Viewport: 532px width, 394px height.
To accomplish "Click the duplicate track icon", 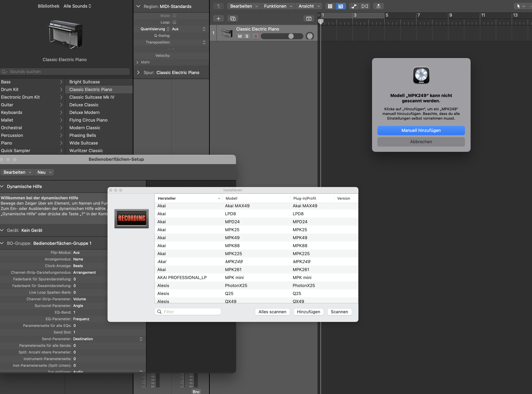I will click(x=233, y=19).
